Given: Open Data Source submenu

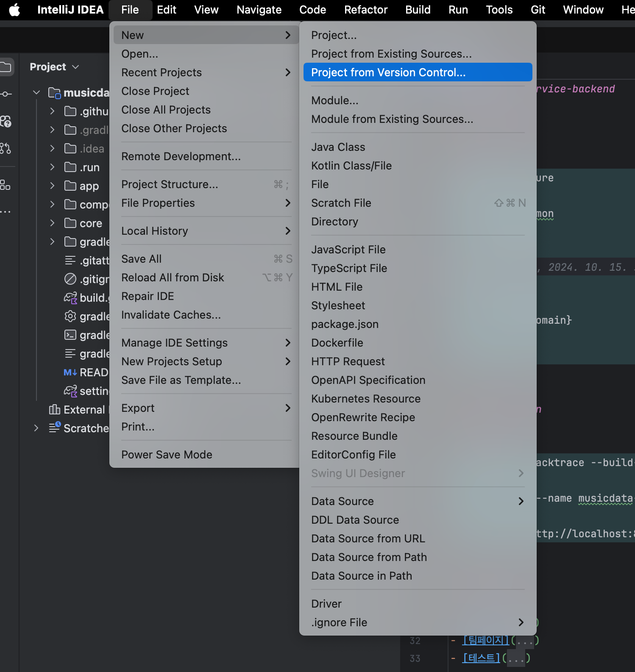Looking at the screenshot, I should (418, 501).
